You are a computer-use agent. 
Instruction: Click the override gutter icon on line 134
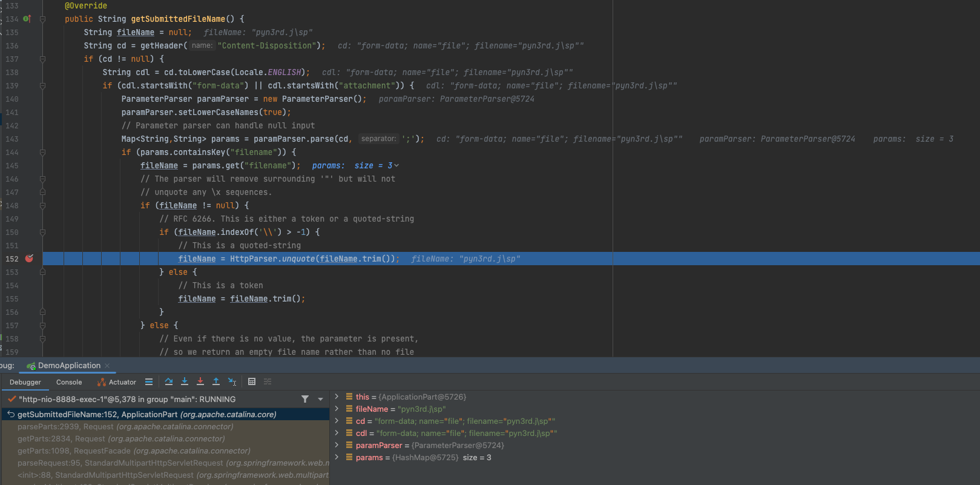point(27,19)
